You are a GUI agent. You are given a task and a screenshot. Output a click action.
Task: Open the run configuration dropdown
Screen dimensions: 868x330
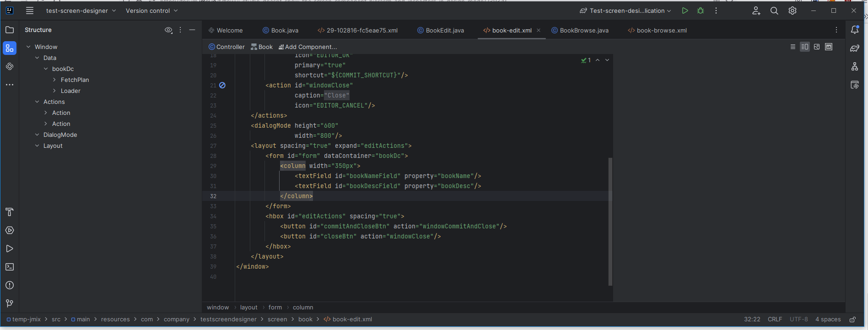625,11
